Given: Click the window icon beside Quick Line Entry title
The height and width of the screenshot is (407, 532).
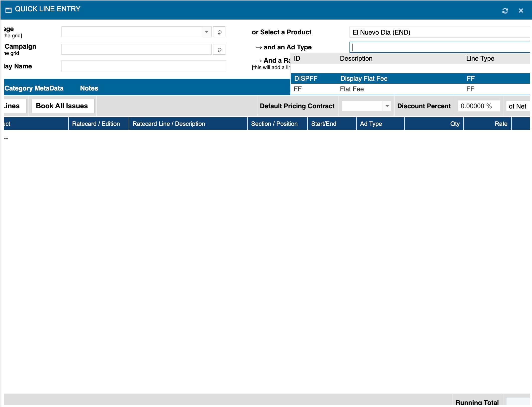Looking at the screenshot, I should point(9,10).
